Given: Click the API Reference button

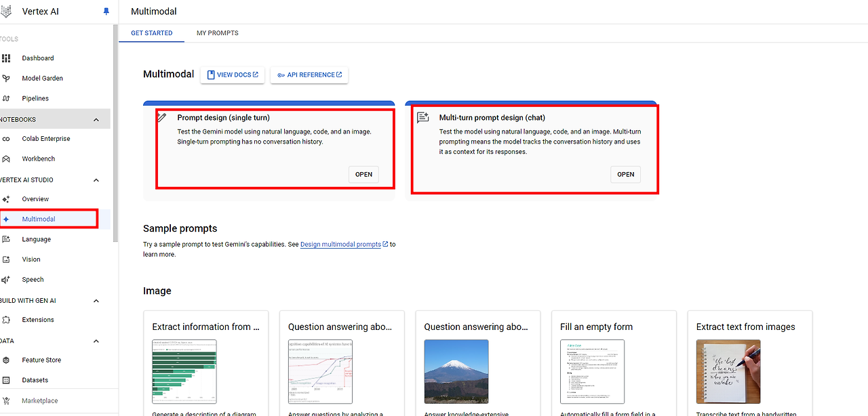Looking at the screenshot, I should [x=309, y=75].
